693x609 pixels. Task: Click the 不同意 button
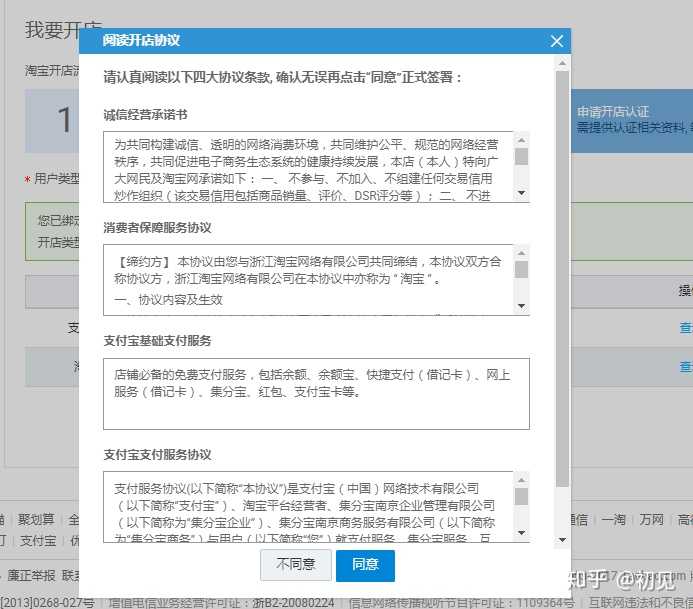coord(295,565)
